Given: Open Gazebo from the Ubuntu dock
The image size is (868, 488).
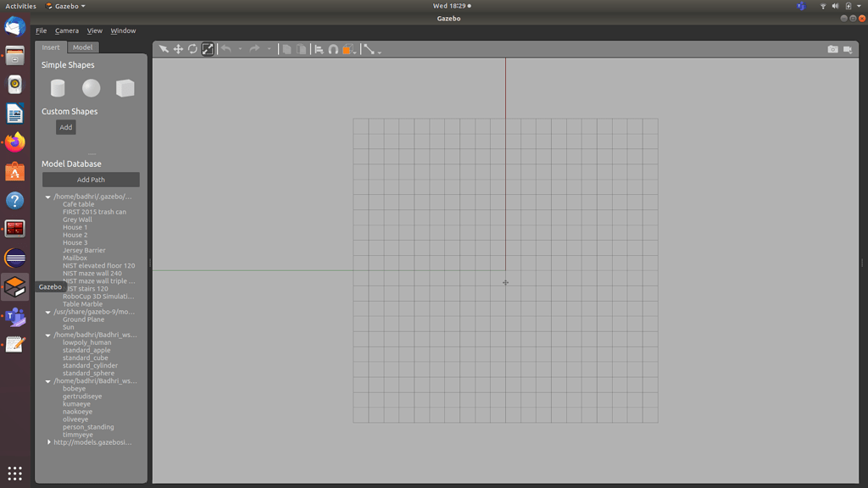Looking at the screenshot, I should click(x=13, y=286).
